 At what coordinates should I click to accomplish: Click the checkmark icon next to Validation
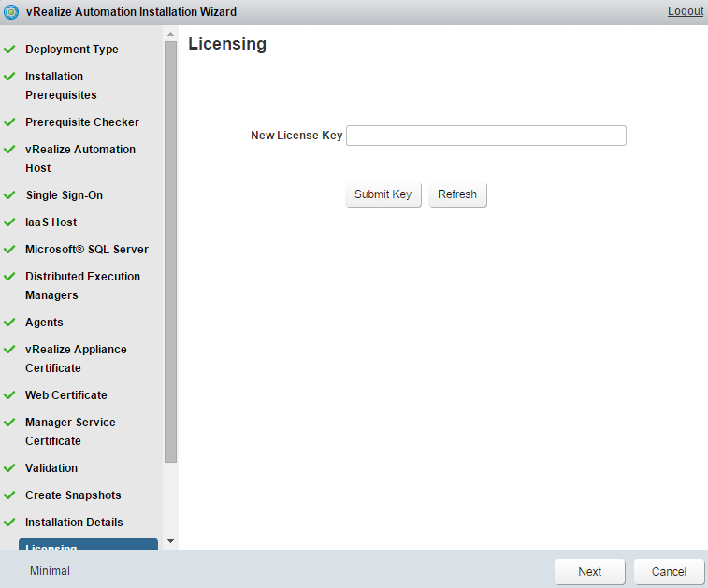9,468
